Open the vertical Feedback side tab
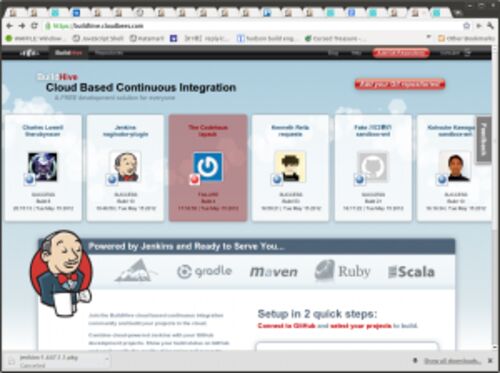The width and height of the screenshot is (500, 373). [484, 139]
